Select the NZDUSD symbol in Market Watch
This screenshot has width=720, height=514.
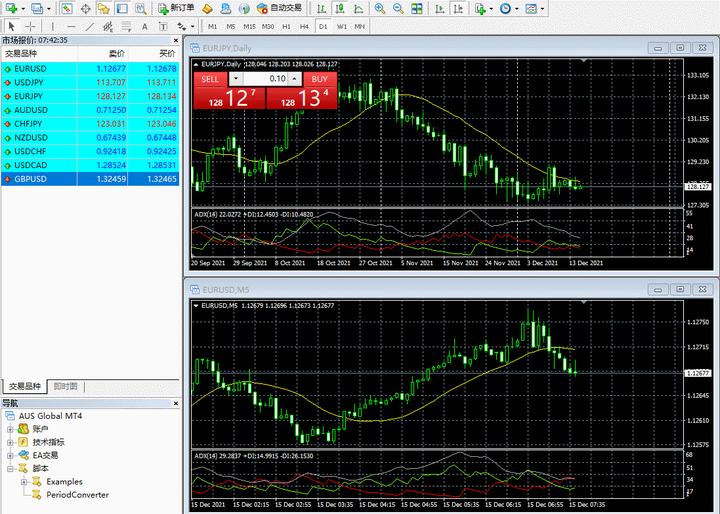pyautogui.click(x=31, y=138)
